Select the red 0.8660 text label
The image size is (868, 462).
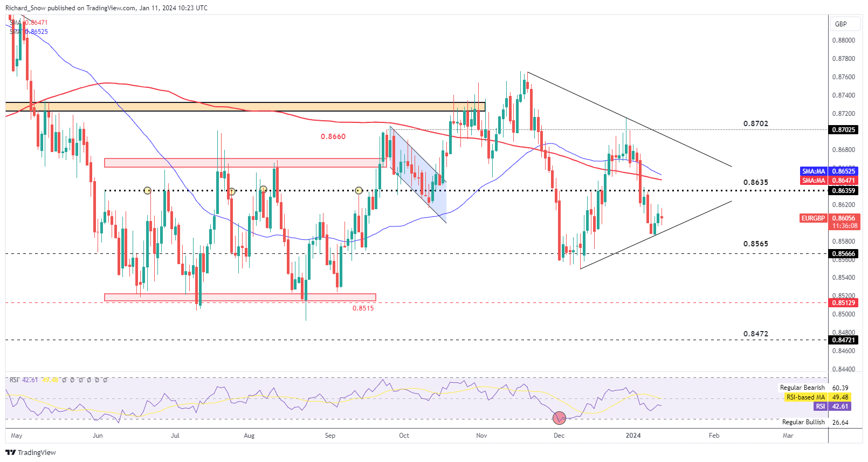[333, 136]
